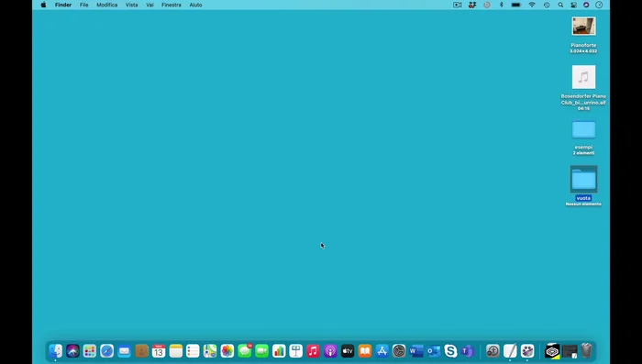Open the Apple menu
The height and width of the screenshot is (364, 642).
click(x=43, y=5)
